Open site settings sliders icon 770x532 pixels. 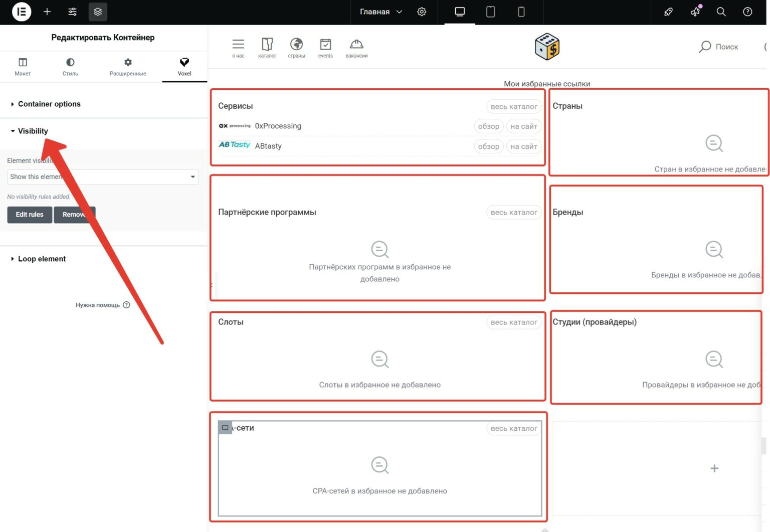[x=73, y=12]
